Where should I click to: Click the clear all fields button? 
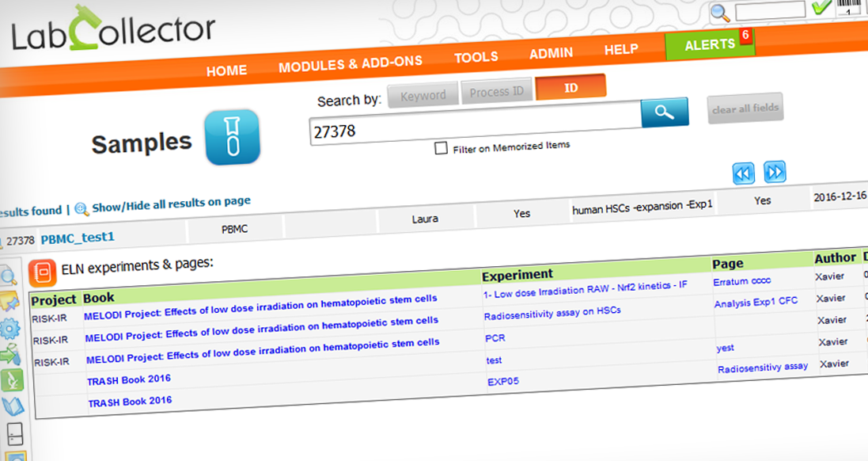pos(745,108)
